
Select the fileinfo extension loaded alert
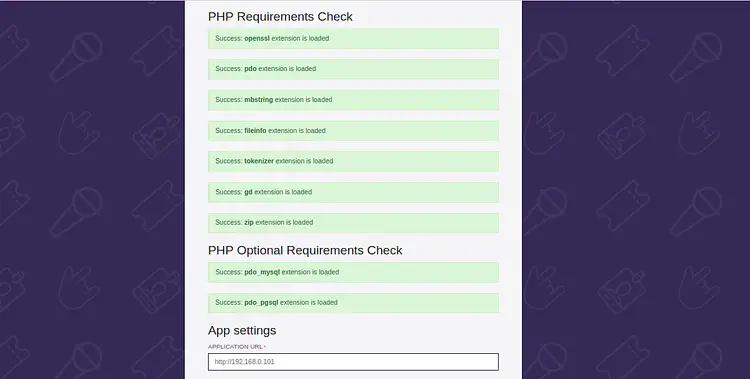pos(353,131)
